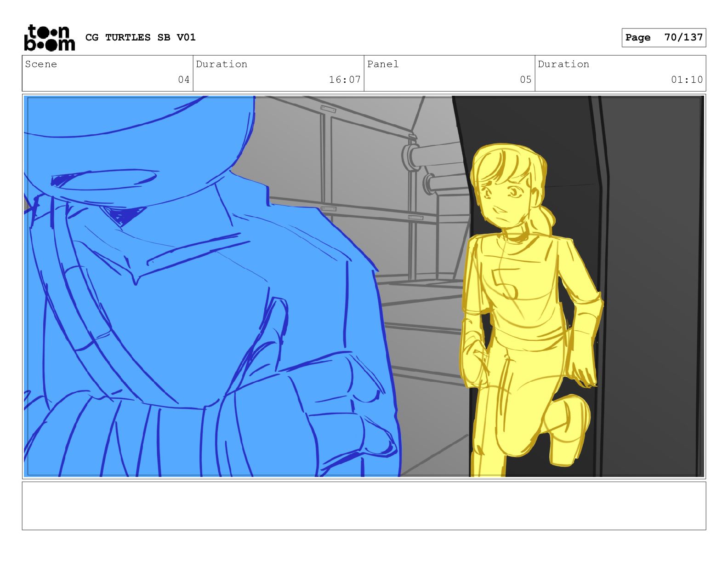The width and height of the screenshot is (728, 563).
Task: Select the panel number "05"
Action: (526, 80)
